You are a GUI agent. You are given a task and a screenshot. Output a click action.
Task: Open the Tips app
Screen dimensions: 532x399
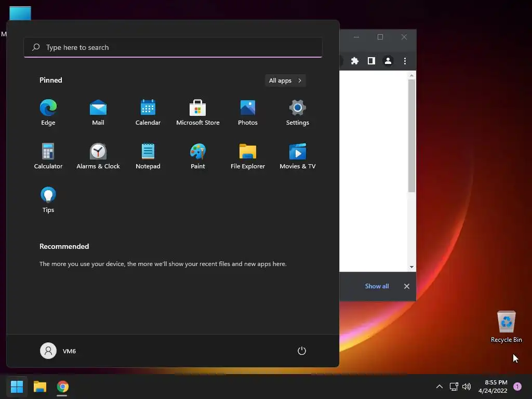coord(48,200)
